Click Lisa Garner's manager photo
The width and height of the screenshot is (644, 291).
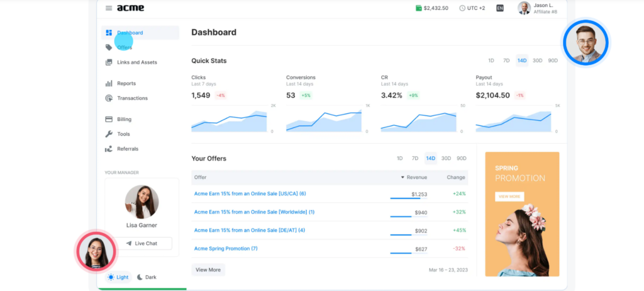(x=142, y=202)
